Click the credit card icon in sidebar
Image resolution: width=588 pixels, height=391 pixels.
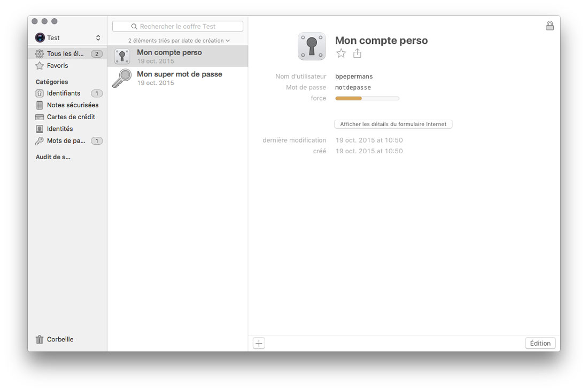click(x=40, y=117)
